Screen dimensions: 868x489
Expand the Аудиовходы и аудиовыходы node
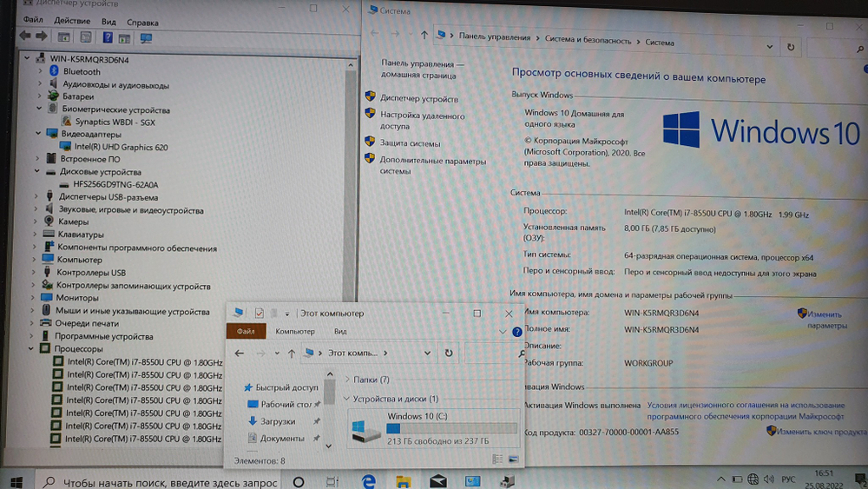40,83
